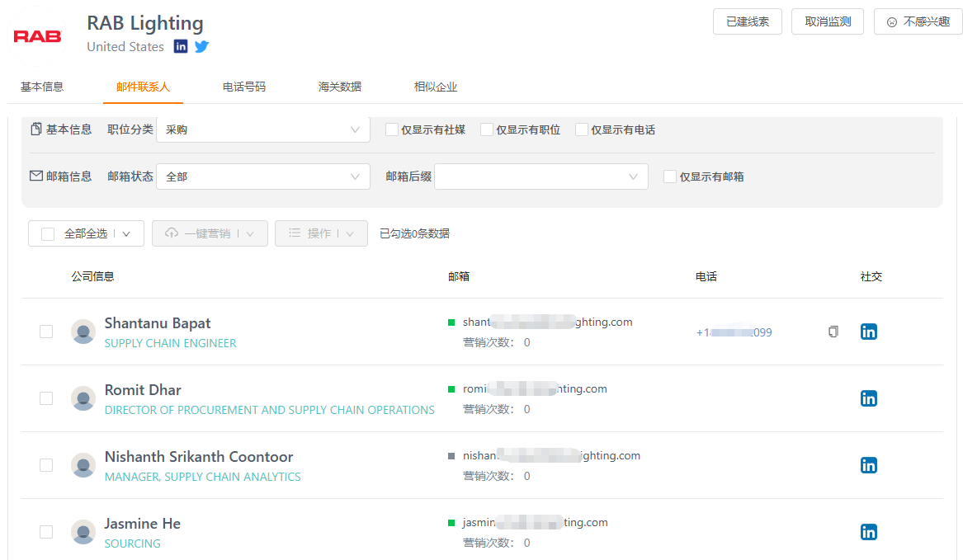Image resolution: width=963 pixels, height=560 pixels.
Task: Open Nishanth Srikanth Coontoor contact name
Action: pos(198,457)
